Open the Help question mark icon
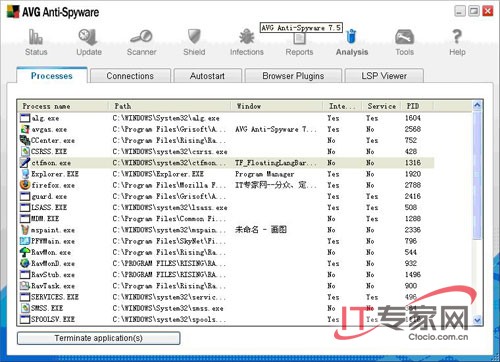This screenshot has height=362, width=500. tap(457, 37)
